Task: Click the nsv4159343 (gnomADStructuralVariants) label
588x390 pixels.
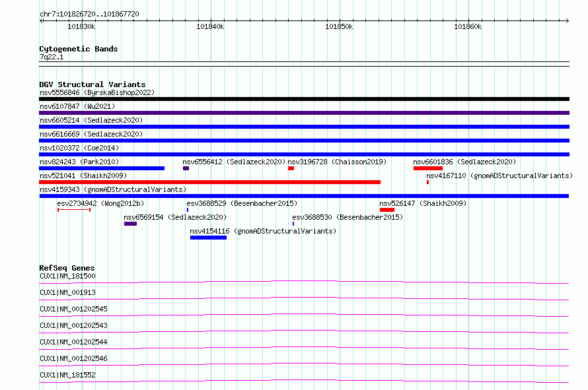Action: pos(113,189)
